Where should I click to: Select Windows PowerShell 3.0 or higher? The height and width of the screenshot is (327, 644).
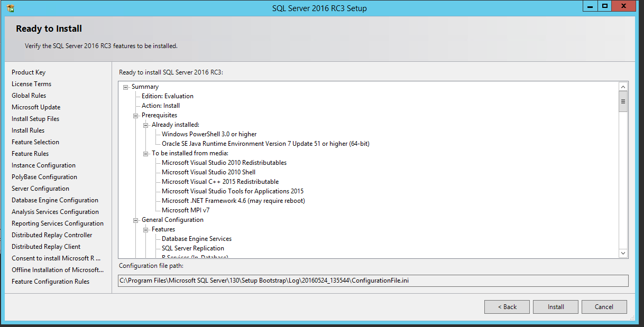(209, 134)
